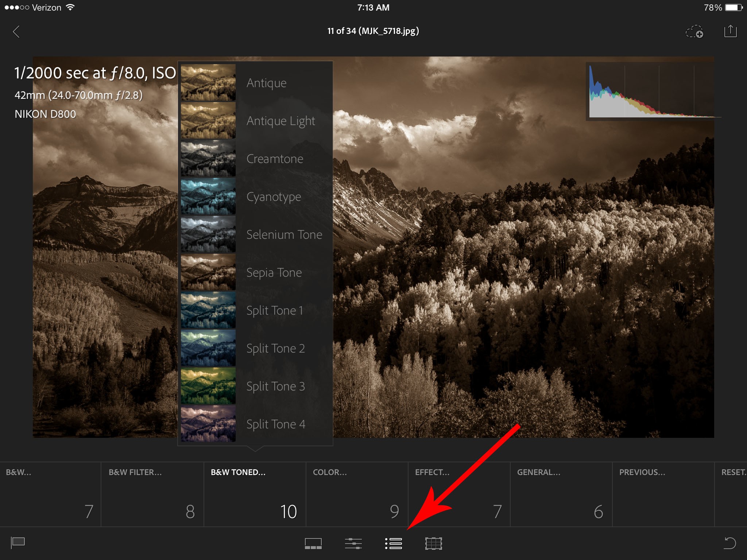The height and width of the screenshot is (560, 747).
Task: Tap the battery indicator icon
Action: point(734,7)
